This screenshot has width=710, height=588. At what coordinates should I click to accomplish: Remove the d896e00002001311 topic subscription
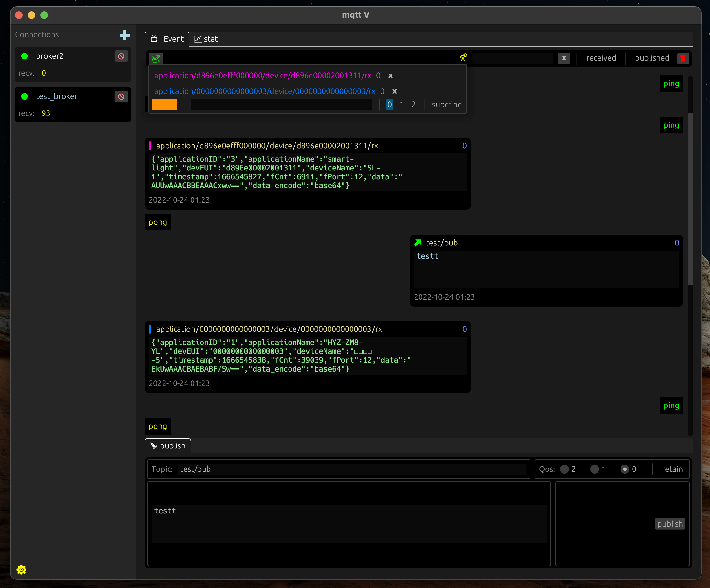tap(391, 76)
